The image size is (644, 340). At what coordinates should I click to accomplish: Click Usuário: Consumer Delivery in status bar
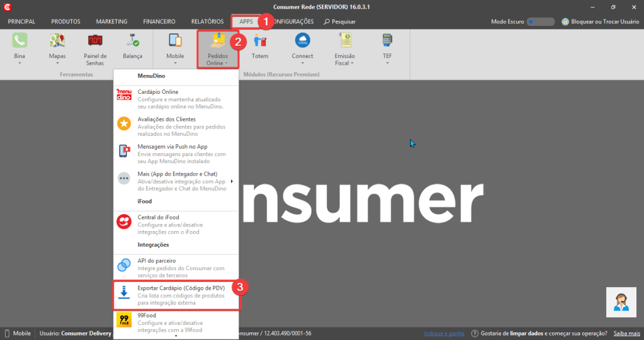(x=76, y=334)
